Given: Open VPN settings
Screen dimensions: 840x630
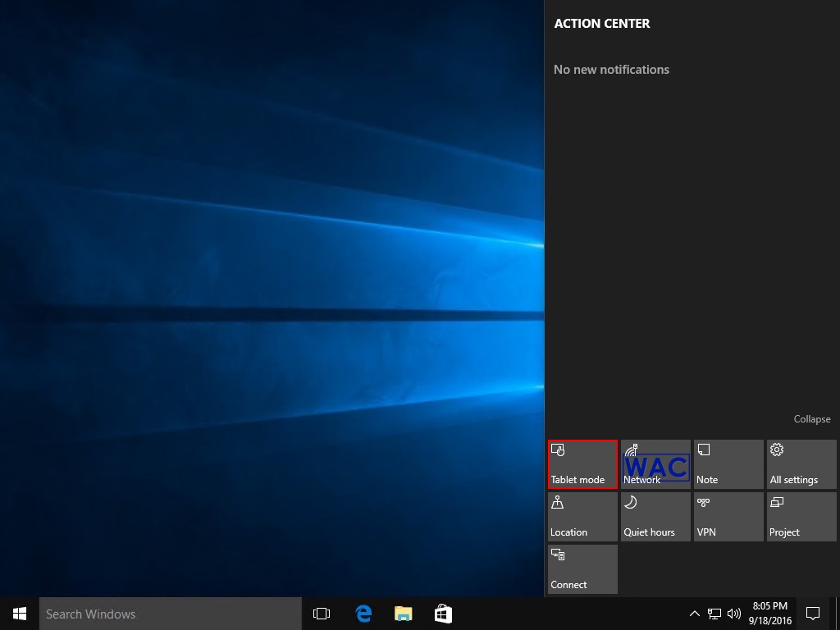Looking at the screenshot, I should [728, 516].
